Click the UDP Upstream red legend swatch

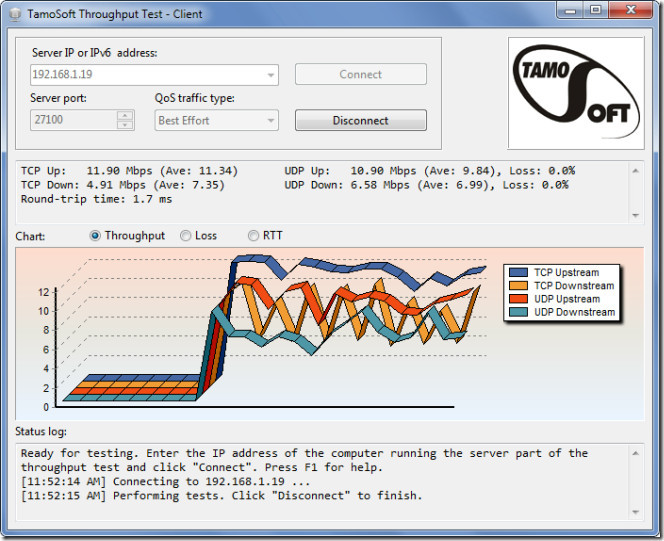point(518,299)
